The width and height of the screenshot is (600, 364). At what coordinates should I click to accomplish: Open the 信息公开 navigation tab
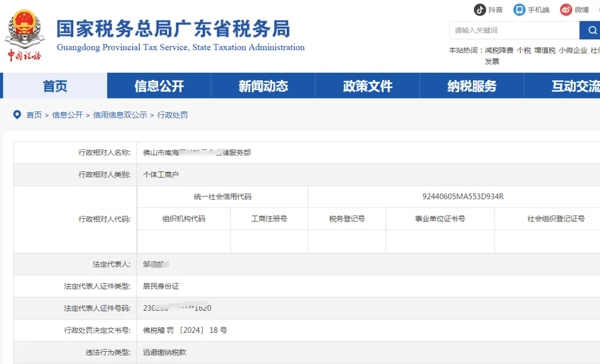[x=158, y=86]
